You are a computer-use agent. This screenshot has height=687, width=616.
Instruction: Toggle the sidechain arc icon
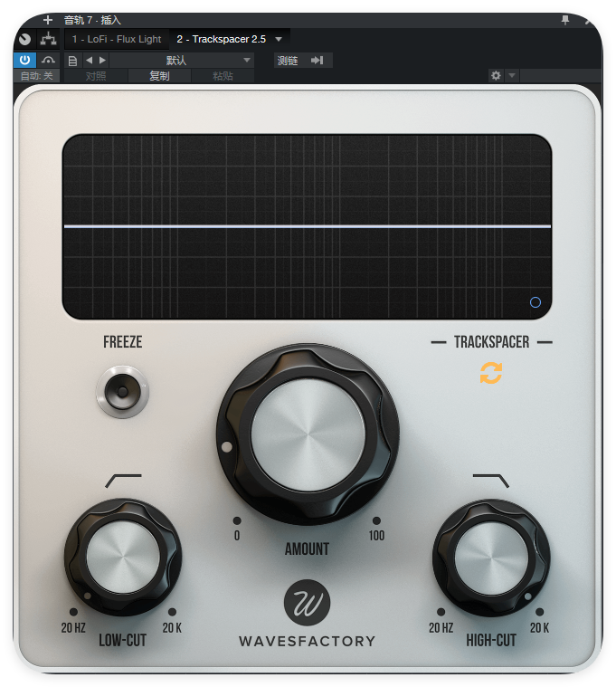tap(48, 60)
